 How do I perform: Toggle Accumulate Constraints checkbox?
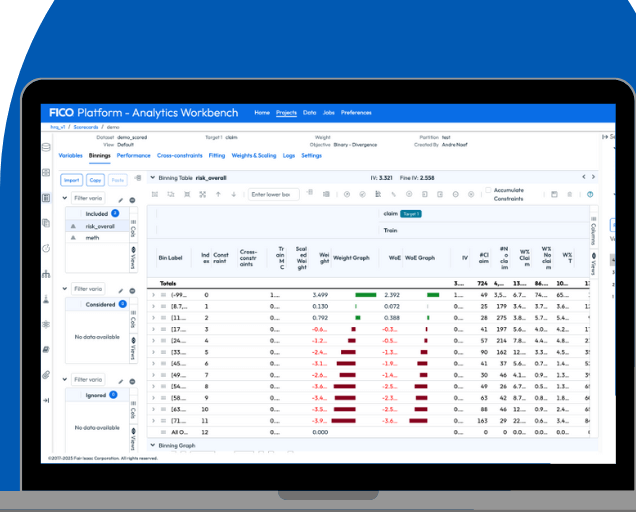pos(488,190)
